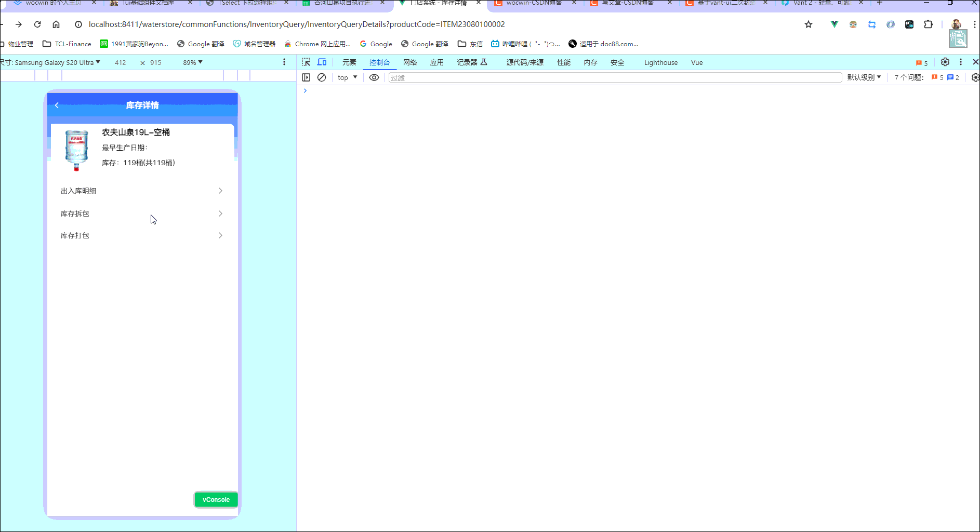Open the issues count in console
980x532 pixels.
pyautogui.click(x=927, y=77)
